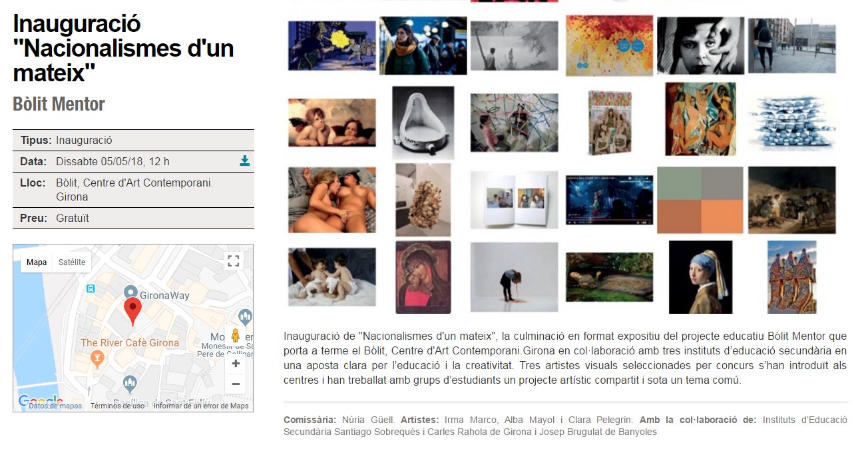The image size is (868, 473).
Task: Click the bus station icon on map
Action: [91, 288]
